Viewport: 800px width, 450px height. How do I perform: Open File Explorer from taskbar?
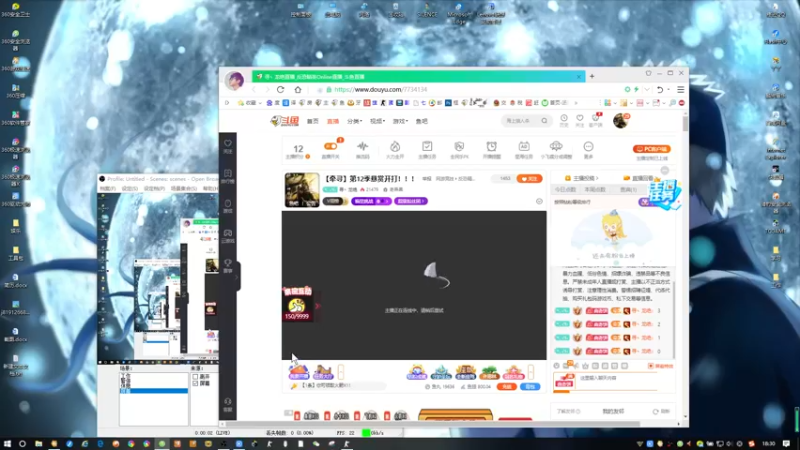38,444
